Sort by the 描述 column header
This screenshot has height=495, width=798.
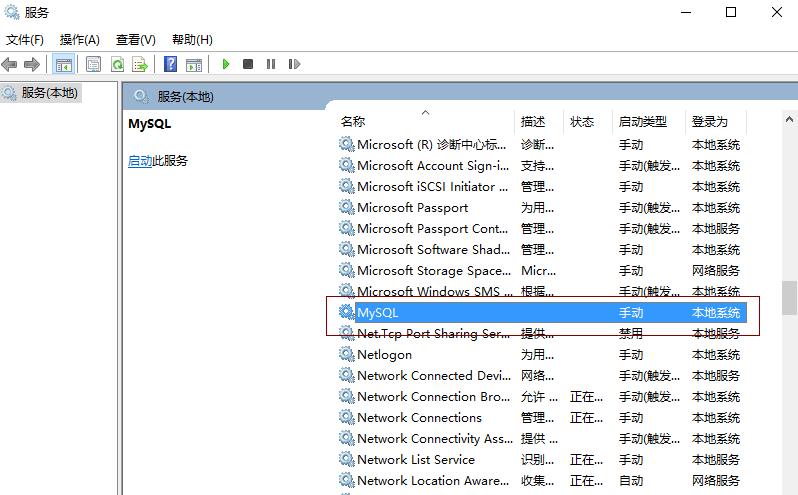[x=539, y=122]
